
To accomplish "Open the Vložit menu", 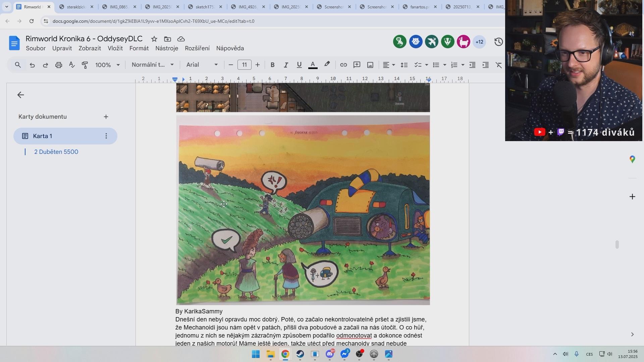I will click(115, 48).
